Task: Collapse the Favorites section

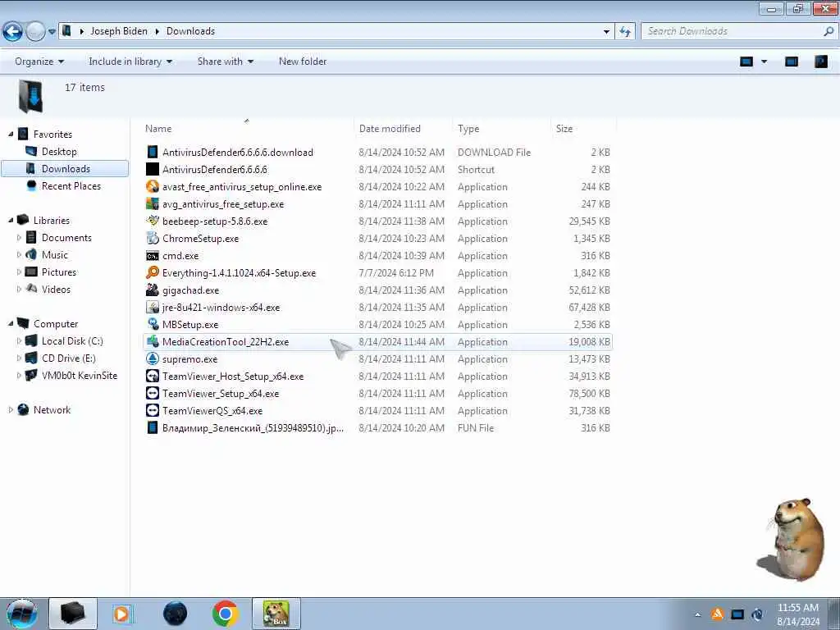Action: point(11,134)
